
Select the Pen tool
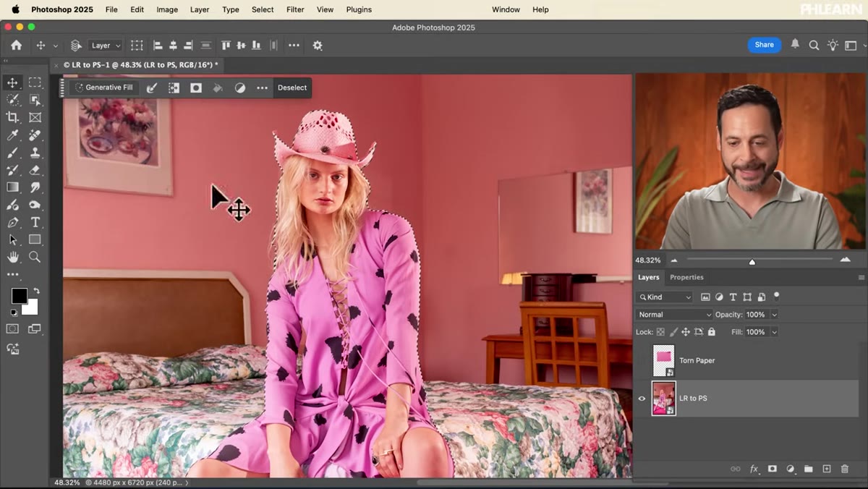[12, 222]
